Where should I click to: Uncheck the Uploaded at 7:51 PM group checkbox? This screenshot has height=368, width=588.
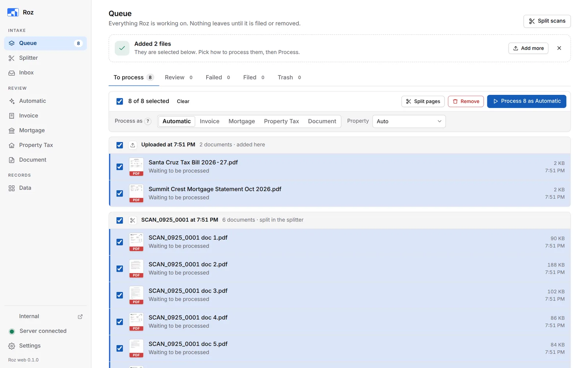119,145
